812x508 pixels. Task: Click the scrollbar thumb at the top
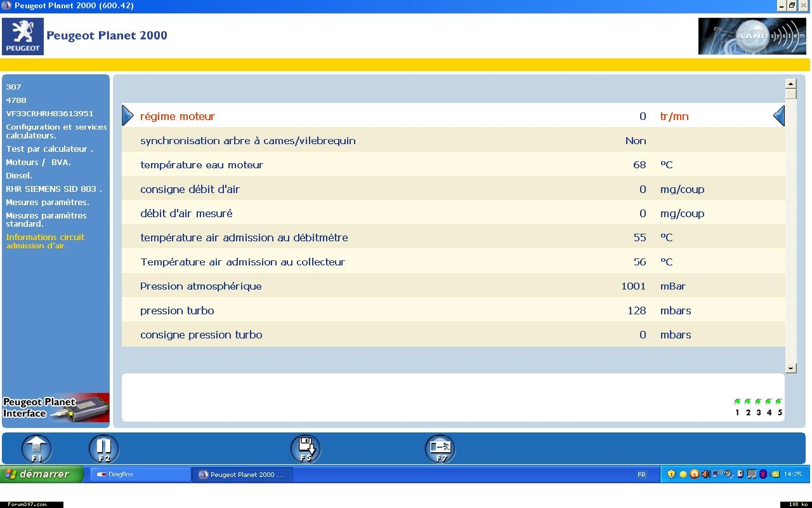pos(790,94)
